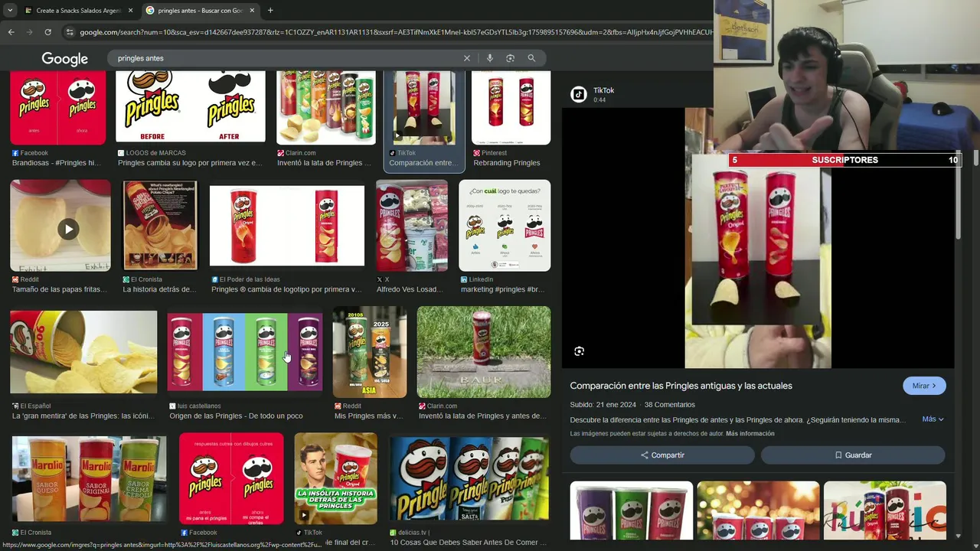The width and height of the screenshot is (980, 551).
Task: Open related rightmost colorful Pringles image
Action: click(x=885, y=510)
